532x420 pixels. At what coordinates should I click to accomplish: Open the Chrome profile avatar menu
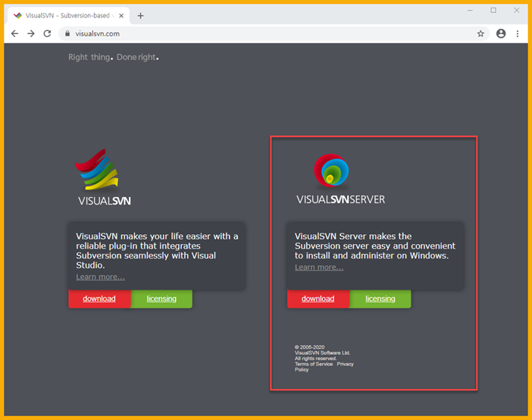coord(501,33)
